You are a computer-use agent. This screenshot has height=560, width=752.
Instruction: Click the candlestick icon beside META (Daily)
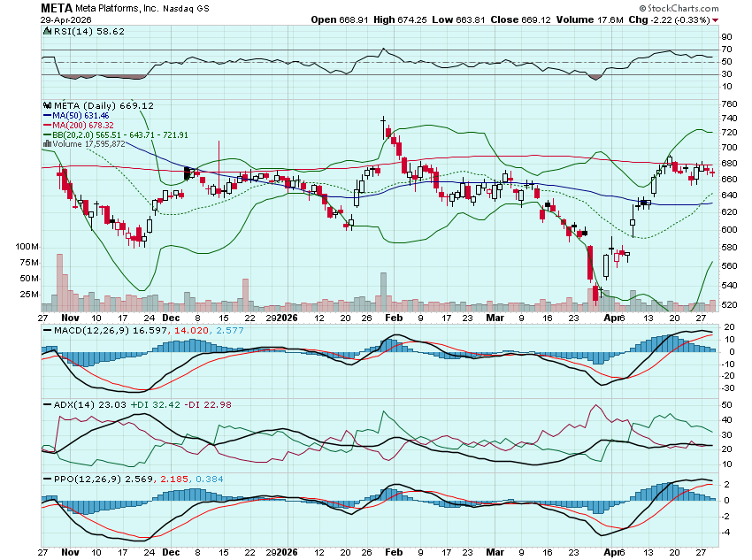45,105
